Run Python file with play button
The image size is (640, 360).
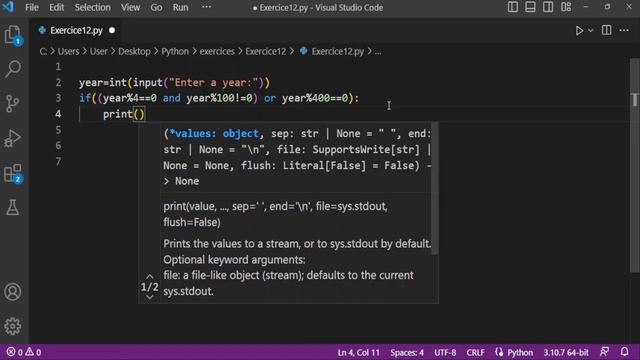tap(579, 31)
